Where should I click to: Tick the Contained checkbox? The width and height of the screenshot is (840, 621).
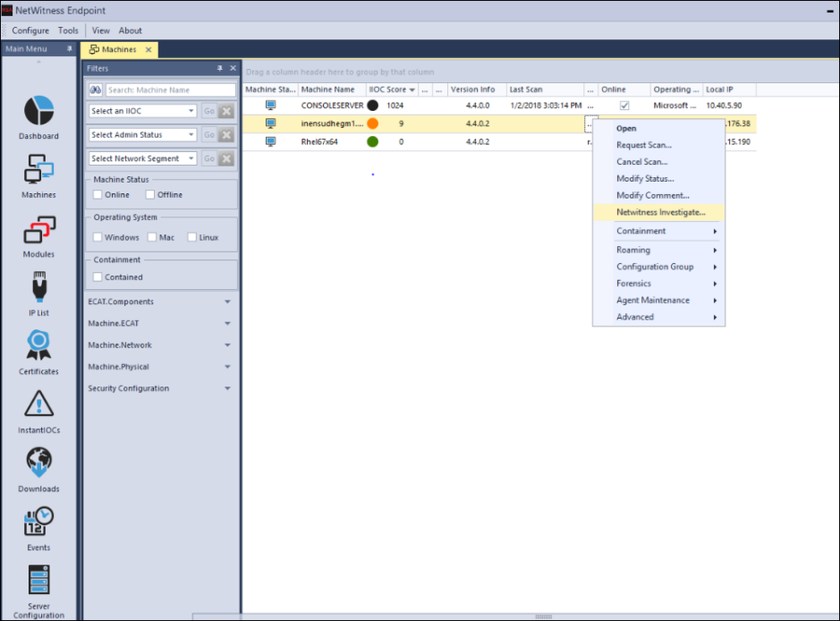click(x=98, y=276)
